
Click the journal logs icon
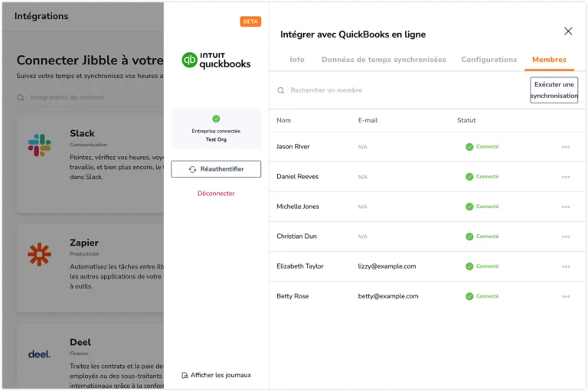(x=185, y=375)
